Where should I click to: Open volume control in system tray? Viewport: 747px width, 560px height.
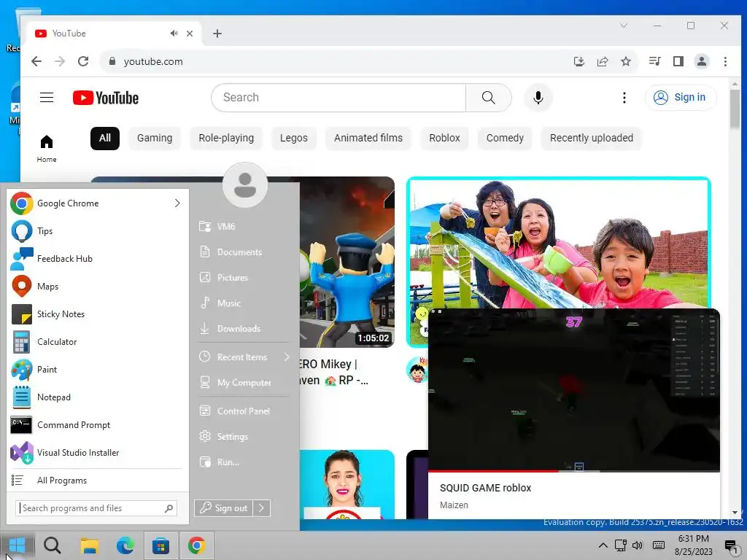point(638,545)
